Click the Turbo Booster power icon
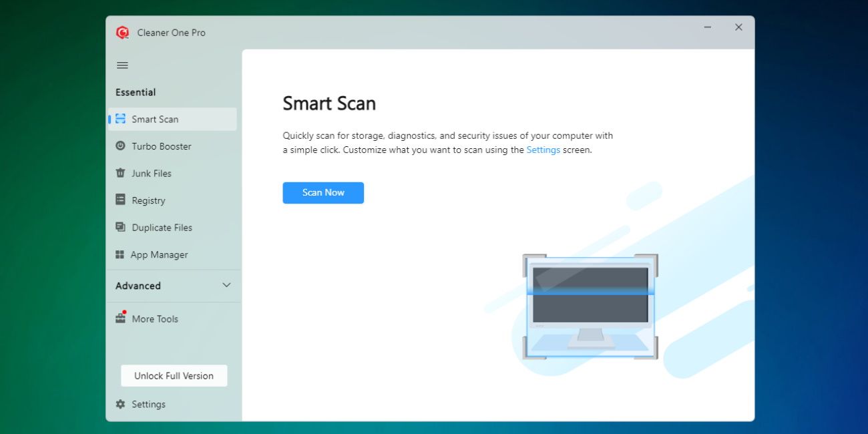The image size is (868, 434). click(120, 146)
